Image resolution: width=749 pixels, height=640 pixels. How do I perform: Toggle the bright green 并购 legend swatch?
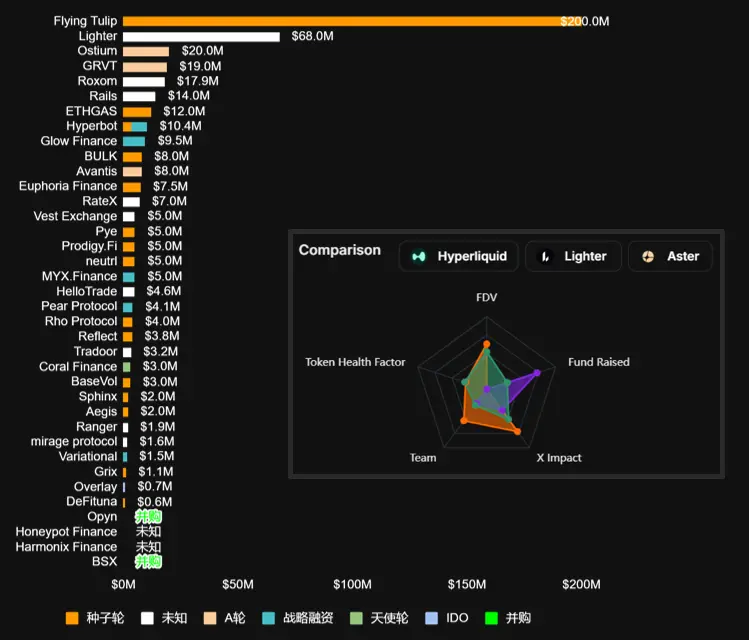click(490, 618)
